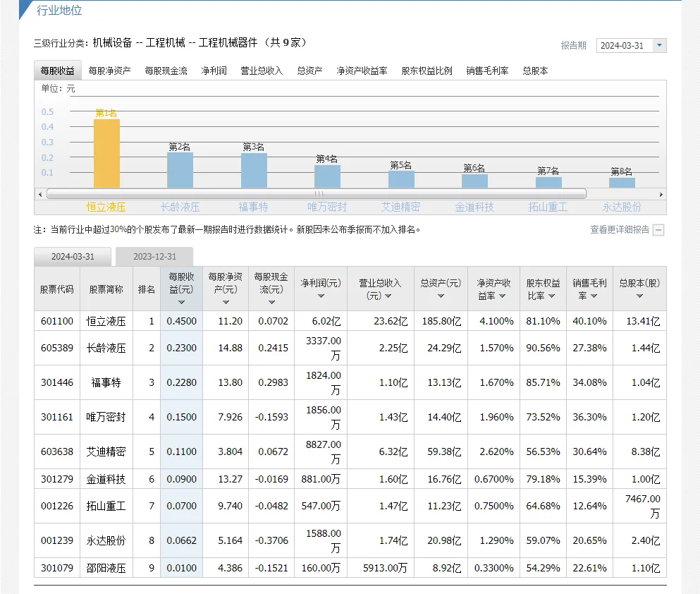Click the chart scroll left arrow
The width and height of the screenshot is (700, 594).
(40, 194)
